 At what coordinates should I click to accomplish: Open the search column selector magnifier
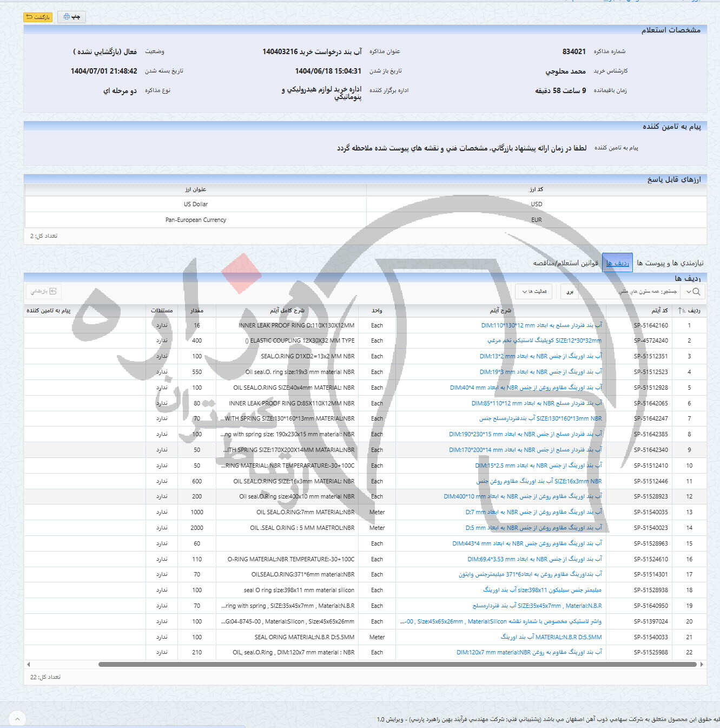693,292
